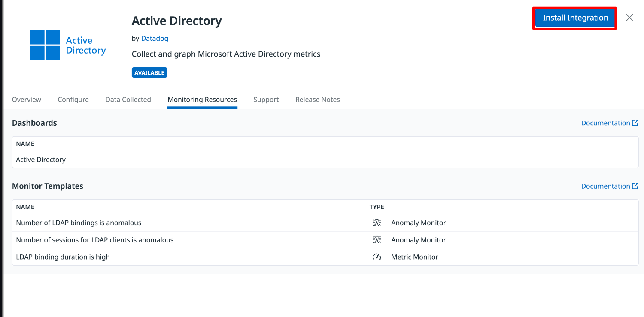Click external-link icon next to Dashboards Documentation

(635, 123)
